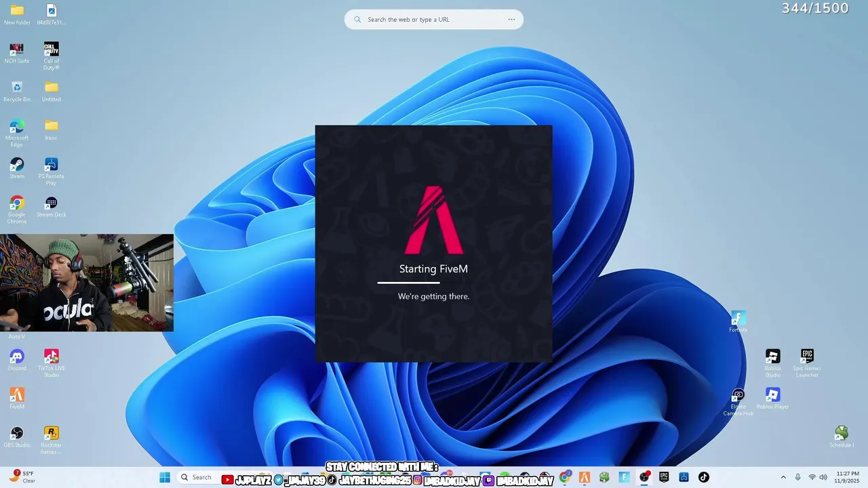Open the three-dot menu in the search bar

click(511, 20)
